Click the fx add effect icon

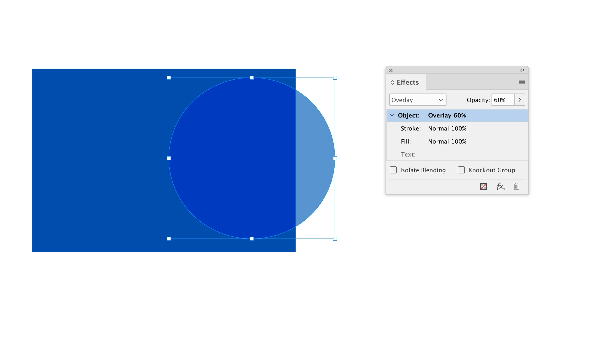[x=500, y=186]
